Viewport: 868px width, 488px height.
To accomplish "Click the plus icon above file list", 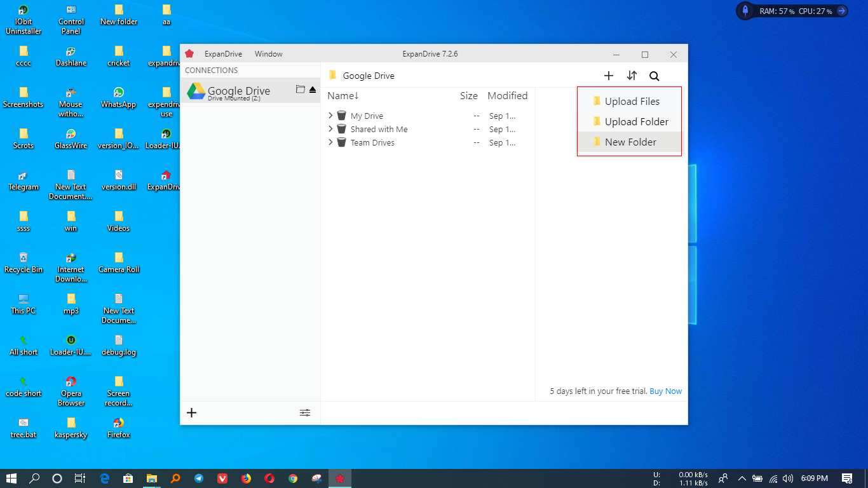I will 608,76.
